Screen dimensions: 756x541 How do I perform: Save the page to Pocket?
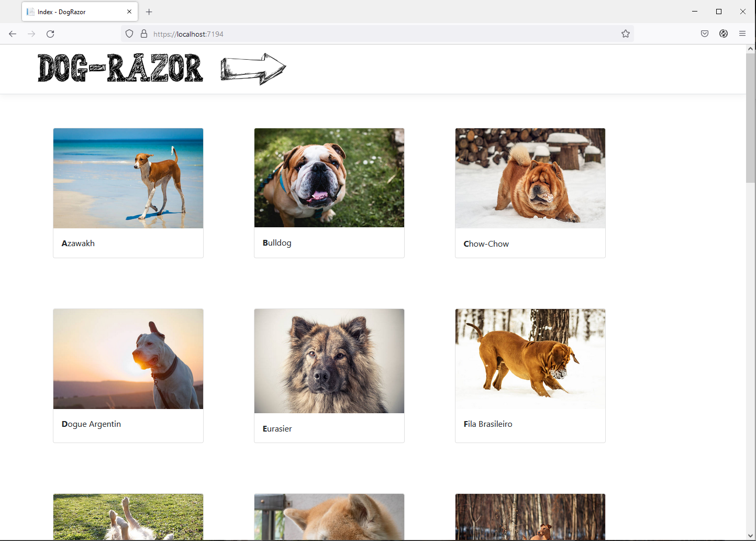pyautogui.click(x=704, y=34)
